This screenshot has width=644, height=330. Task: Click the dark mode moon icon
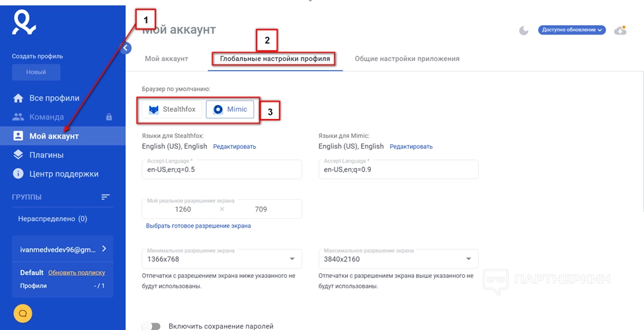pos(524,30)
